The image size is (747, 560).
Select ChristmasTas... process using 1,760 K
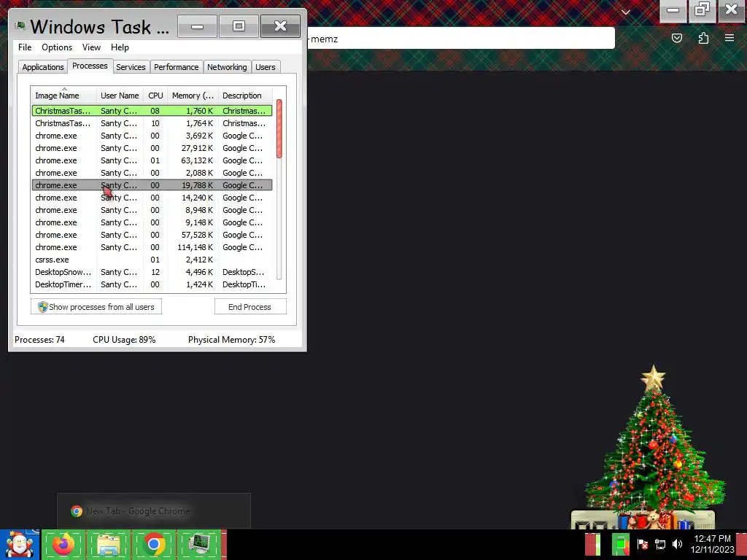coord(152,111)
